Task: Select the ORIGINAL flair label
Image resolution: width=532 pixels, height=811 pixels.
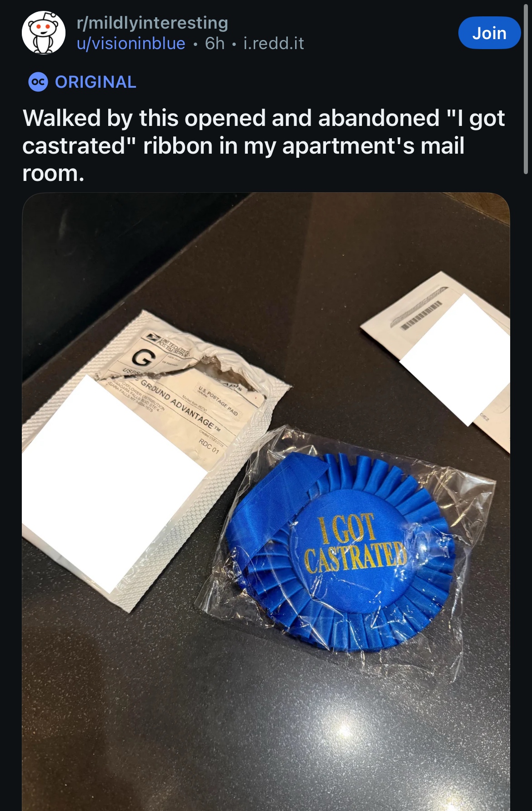Action: [x=95, y=82]
